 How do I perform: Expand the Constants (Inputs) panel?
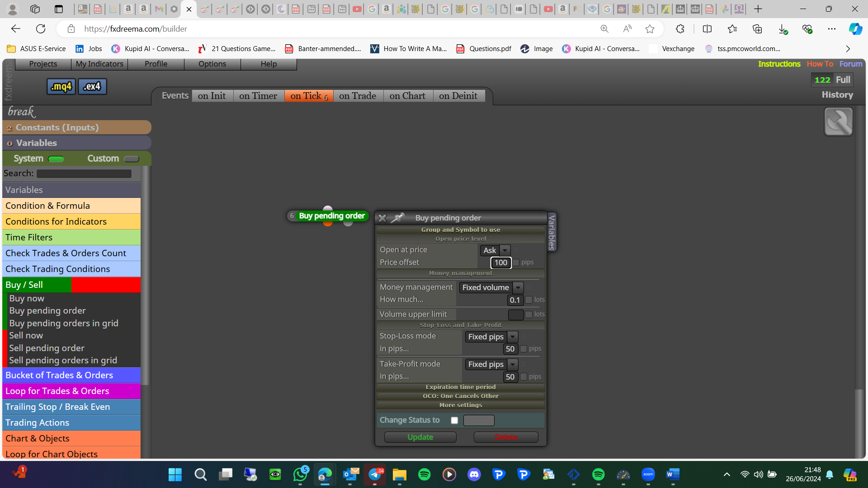(x=77, y=127)
